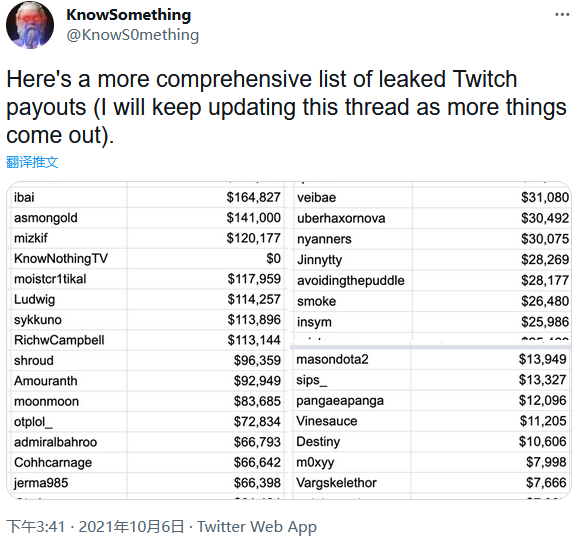This screenshot has width=583, height=544.
Task: Click the shroud $96,359 row
Action: pyautogui.click(x=147, y=360)
